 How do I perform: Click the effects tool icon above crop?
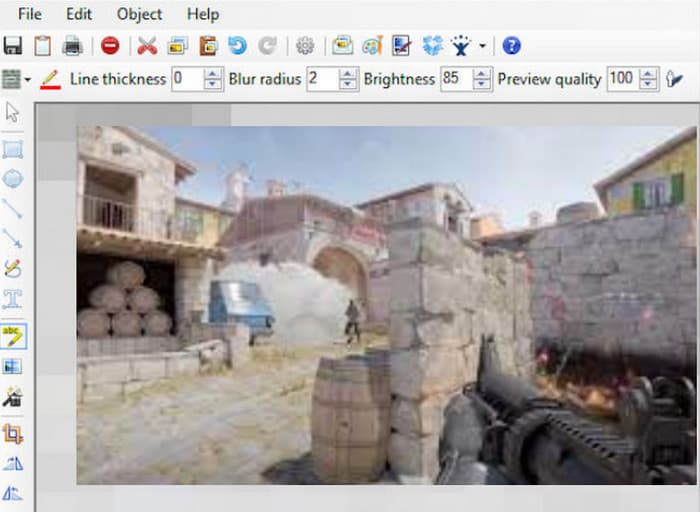click(x=12, y=397)
